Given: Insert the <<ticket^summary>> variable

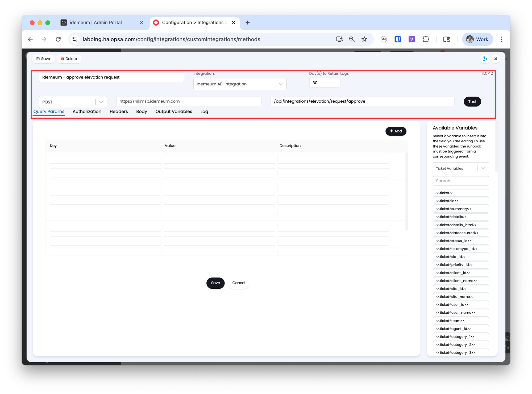Looking at the screenshot, I should [x=461, y=209].
